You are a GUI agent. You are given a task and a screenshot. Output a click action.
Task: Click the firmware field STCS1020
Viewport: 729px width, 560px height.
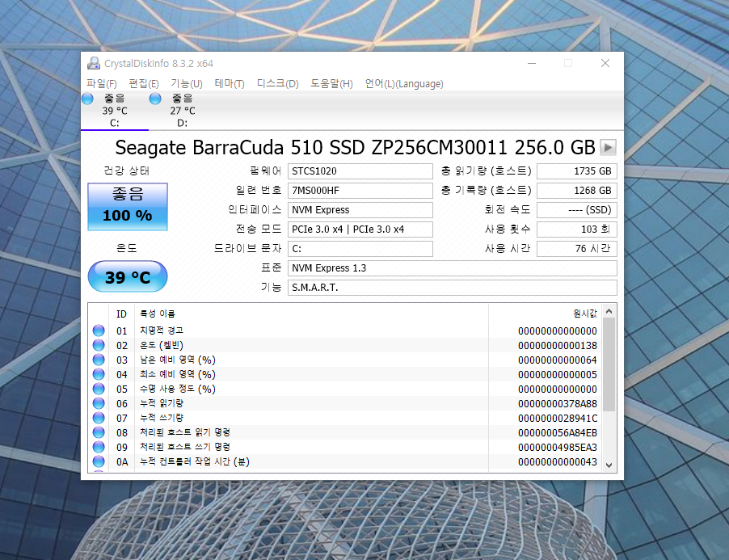click(360, 171)
